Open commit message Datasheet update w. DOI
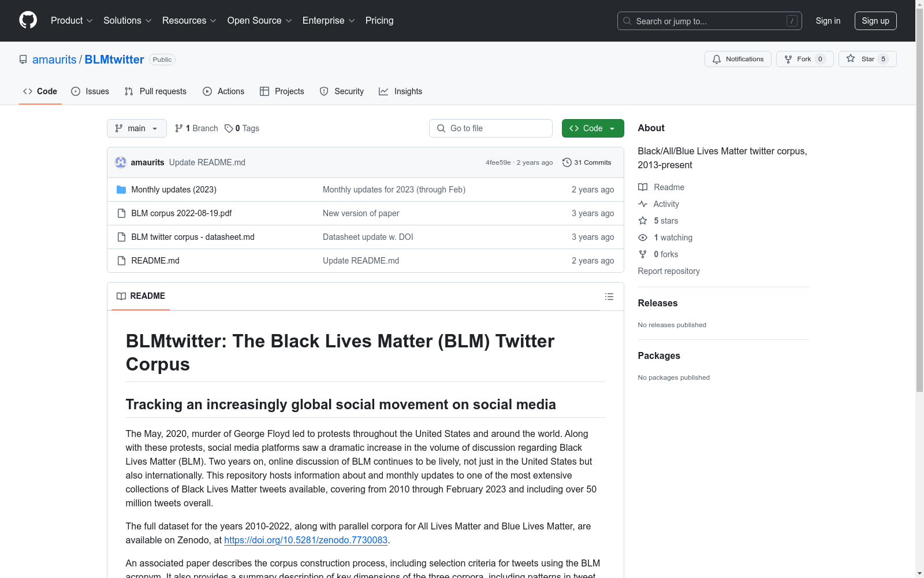Screen dimensions: 924x578 [368, 237]
